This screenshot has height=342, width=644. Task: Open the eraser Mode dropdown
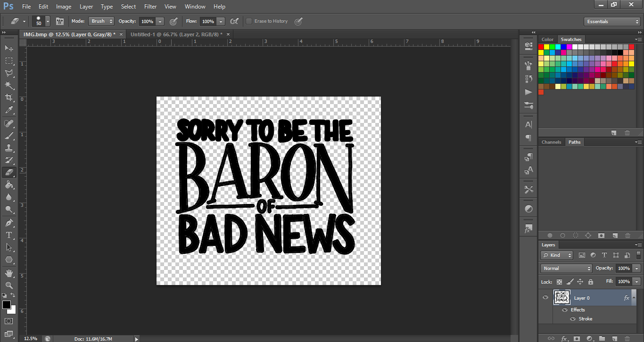click(x=102, y=21)
